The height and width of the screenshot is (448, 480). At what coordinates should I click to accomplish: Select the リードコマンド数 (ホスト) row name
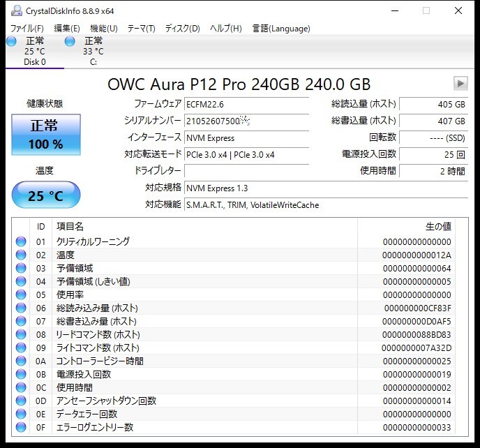click(98, 334)
